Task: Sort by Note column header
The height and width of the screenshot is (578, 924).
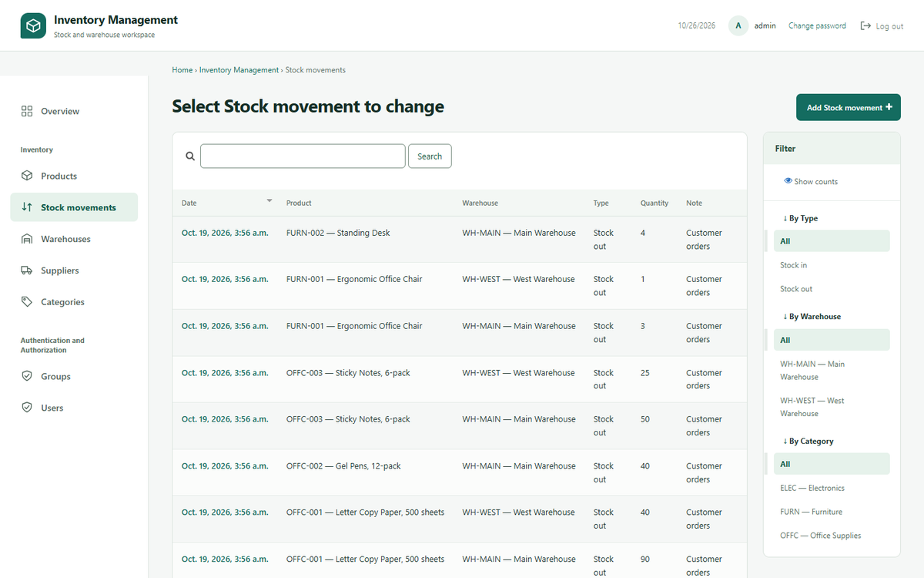Action: (695, 203)
